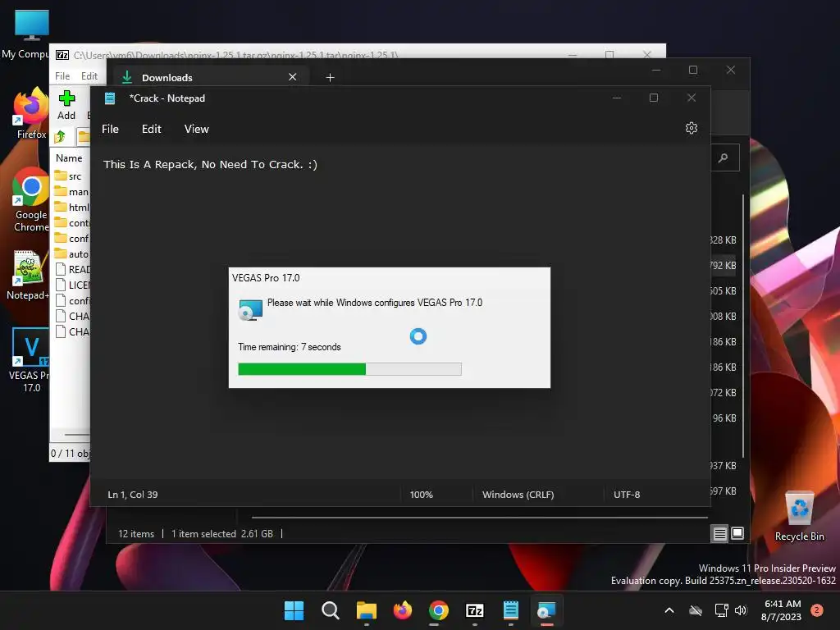Click the File Explorer vertical scrollbar

point(743,326)
